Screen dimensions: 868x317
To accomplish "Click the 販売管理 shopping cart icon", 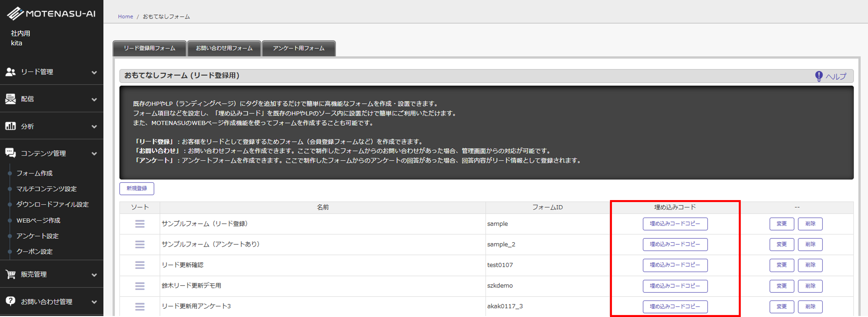I will click(x=10, y=275).
